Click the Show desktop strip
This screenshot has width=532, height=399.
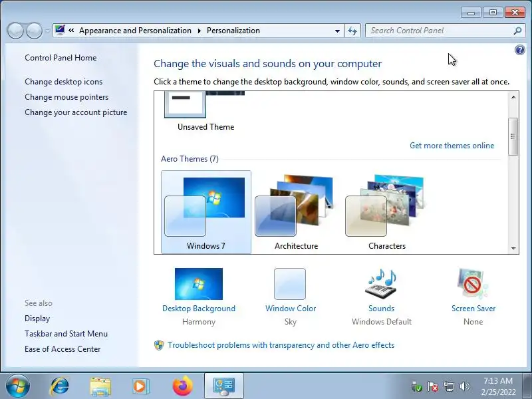(527, 386)
